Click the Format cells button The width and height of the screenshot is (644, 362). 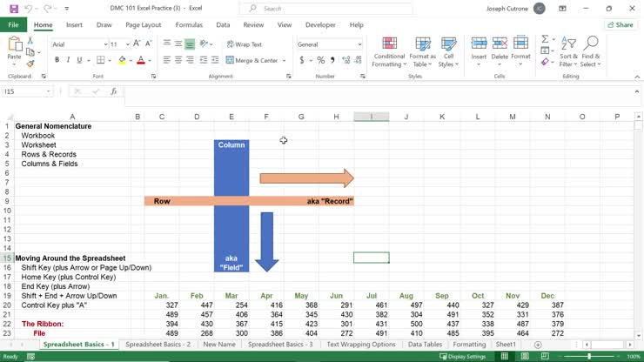[x=520, y=51]
